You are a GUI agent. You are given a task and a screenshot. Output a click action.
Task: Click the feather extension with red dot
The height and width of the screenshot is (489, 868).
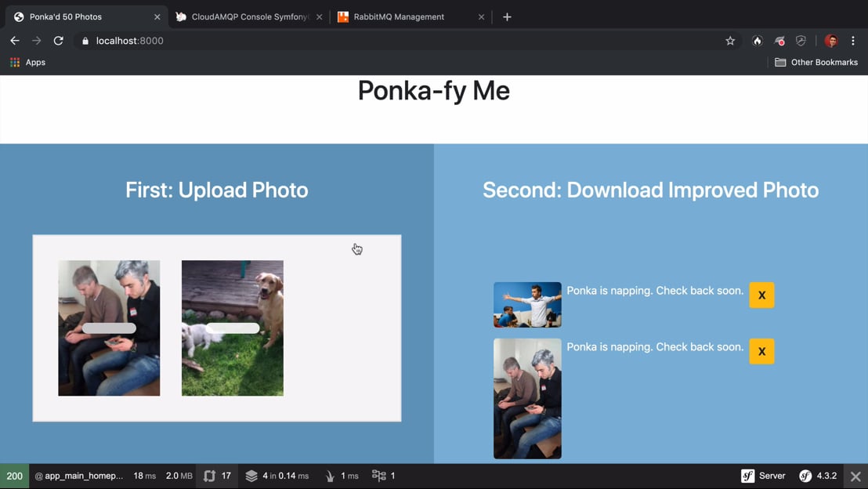pos(779,41)
